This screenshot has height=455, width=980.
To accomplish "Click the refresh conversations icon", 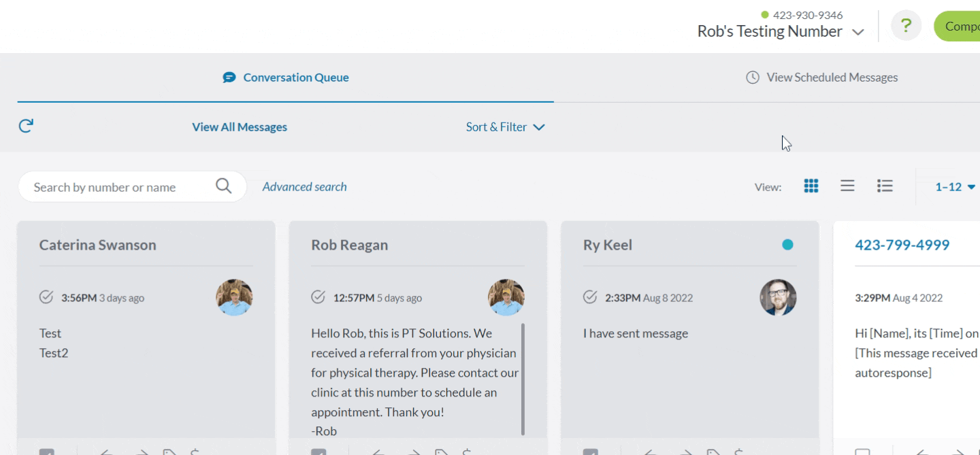I will coord(26,126).
